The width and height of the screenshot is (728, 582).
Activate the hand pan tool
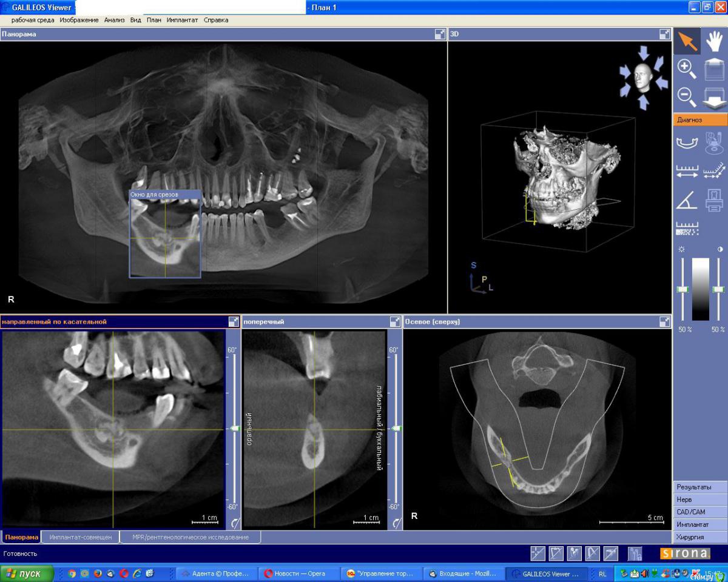tap(715, 41)
